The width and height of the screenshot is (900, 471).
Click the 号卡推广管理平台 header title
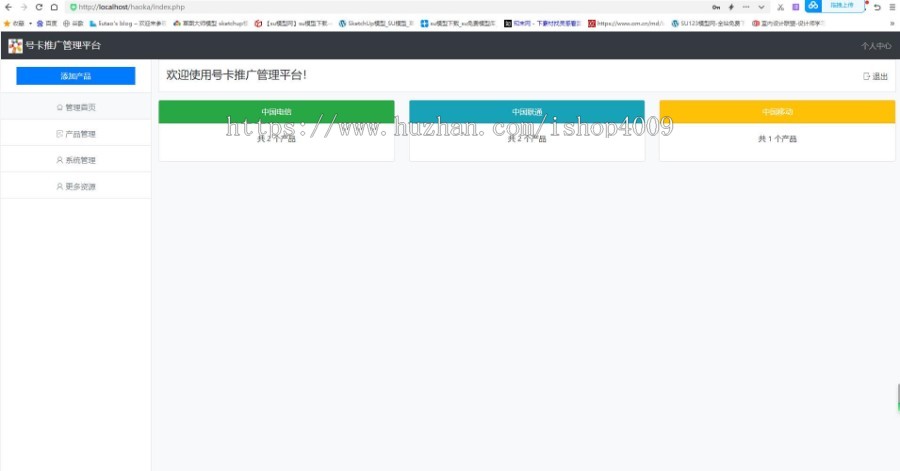[x=63, y=45]
